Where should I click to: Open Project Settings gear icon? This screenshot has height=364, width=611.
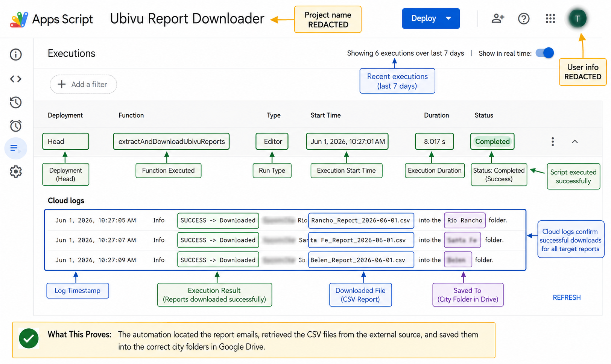click(16, 172)
